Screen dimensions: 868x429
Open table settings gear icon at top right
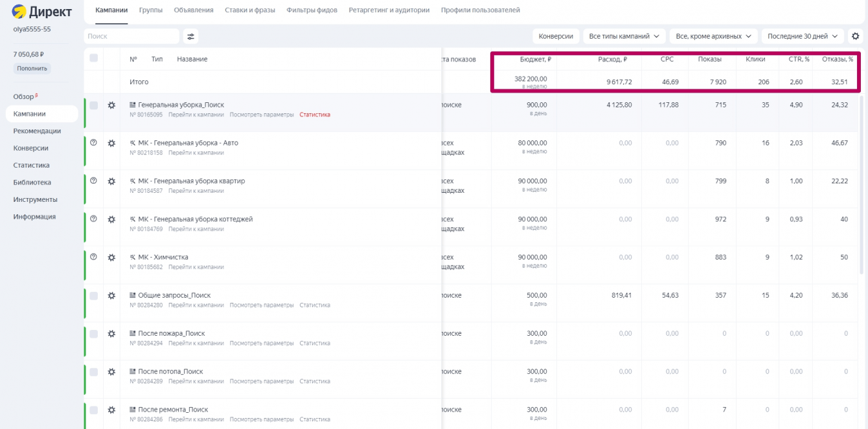point(856,36)
